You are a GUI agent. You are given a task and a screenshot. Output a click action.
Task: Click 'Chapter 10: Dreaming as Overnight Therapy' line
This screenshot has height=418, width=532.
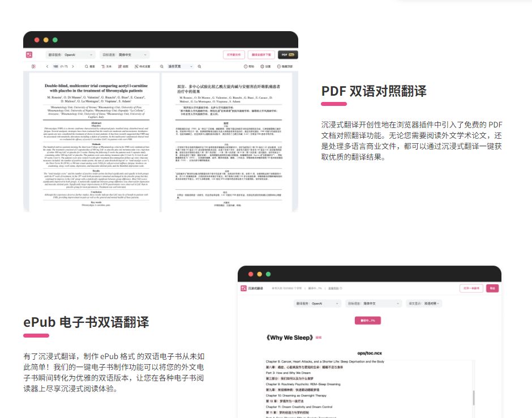[x=296, y=395]
